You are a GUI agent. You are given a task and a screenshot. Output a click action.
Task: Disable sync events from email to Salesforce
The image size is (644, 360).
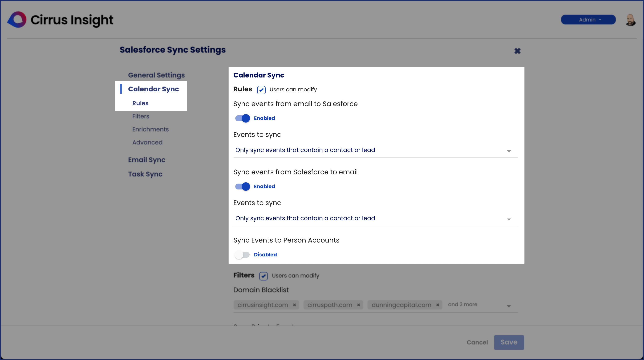tap(242, 118)
